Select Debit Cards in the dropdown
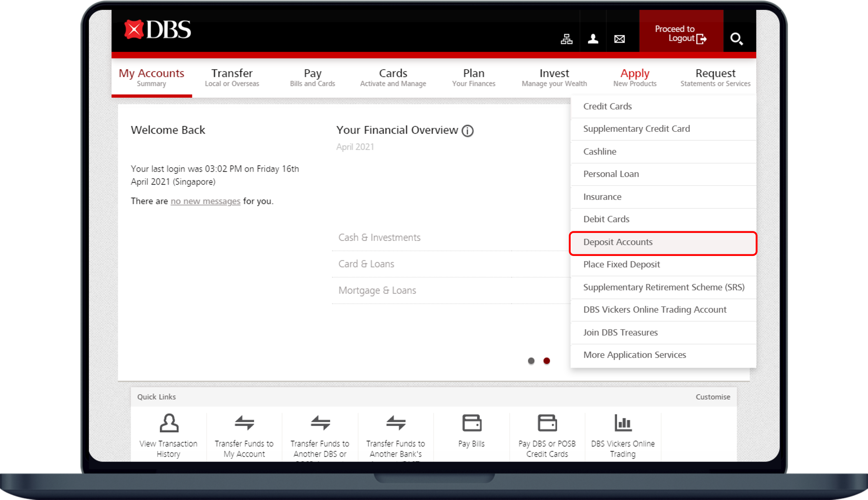The image size is (868, 500). point(663,219)
